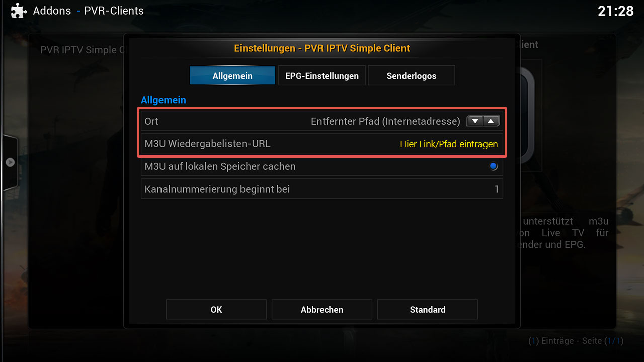This screenshot has height=362, width=644.
Task: Click Entfernter Pfad (Internetadresse) value
Action: (385, 121)
